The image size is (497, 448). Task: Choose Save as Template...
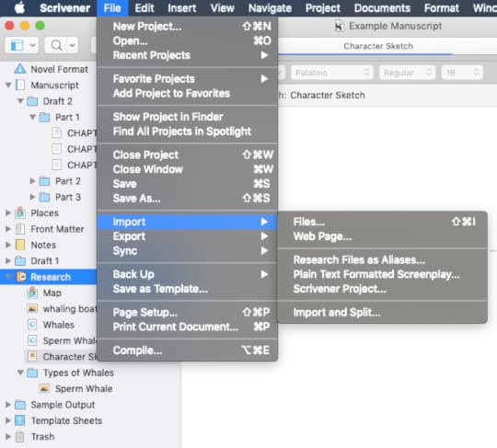pos(188,289)
